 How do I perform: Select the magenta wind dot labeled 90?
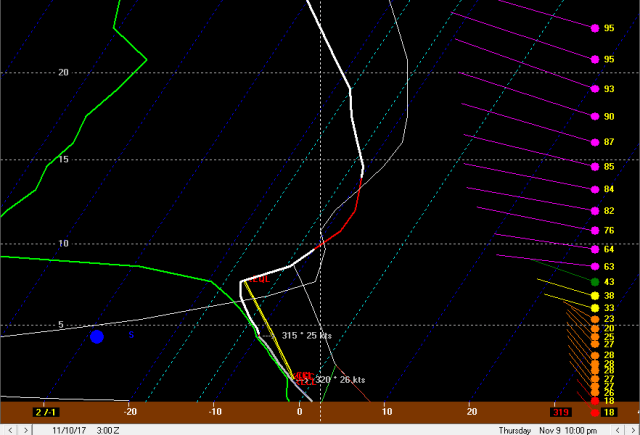click(595, 117)
